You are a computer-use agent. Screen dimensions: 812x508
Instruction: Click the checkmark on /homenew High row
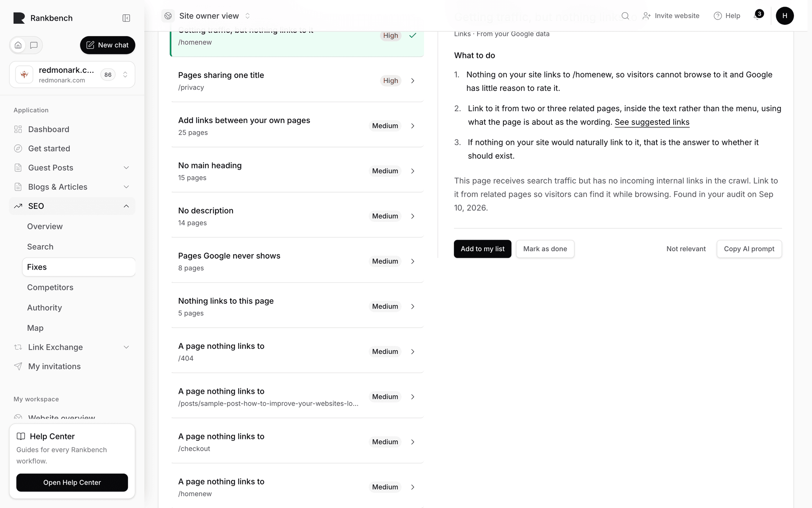(x=413, y=35)
